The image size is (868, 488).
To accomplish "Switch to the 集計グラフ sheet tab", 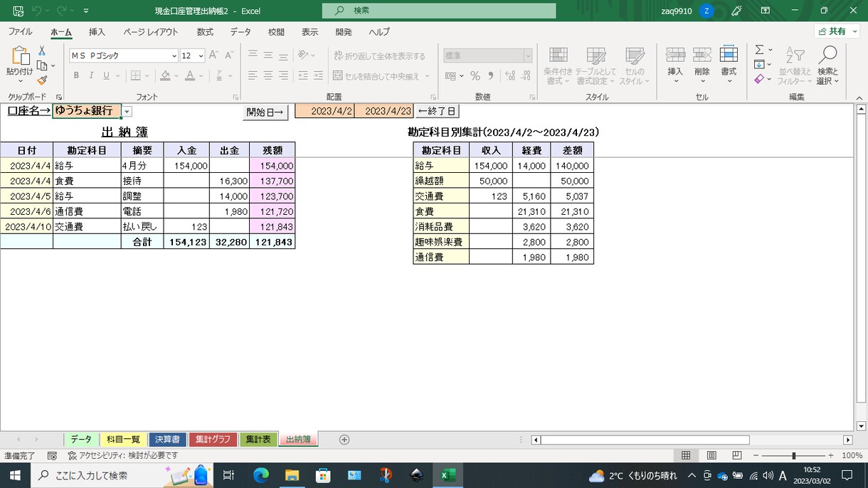I will click(x=213, y=440).
